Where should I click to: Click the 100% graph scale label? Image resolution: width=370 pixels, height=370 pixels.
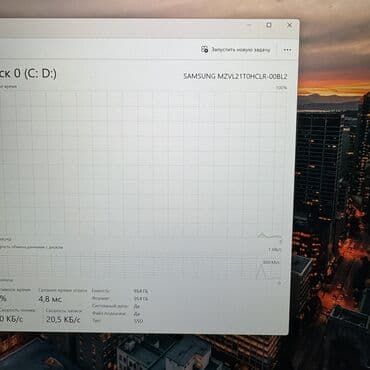(281, 88)
